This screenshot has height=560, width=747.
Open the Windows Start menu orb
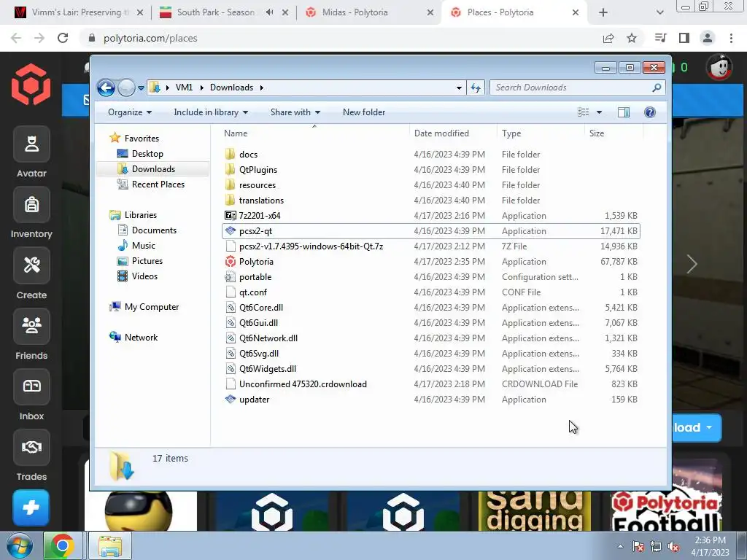[19, 545]
